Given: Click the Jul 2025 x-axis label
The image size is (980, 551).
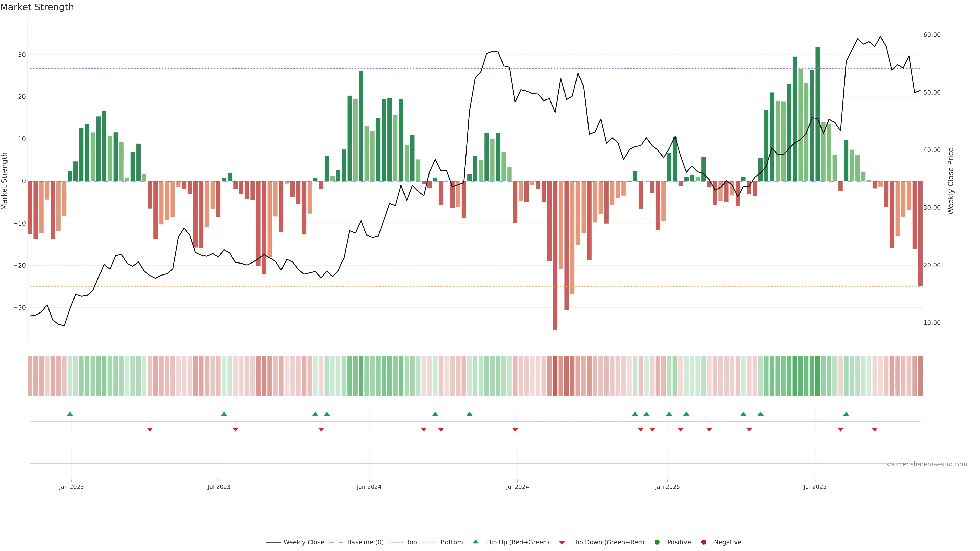Looking at the screenshot, I should pos(815,487).
